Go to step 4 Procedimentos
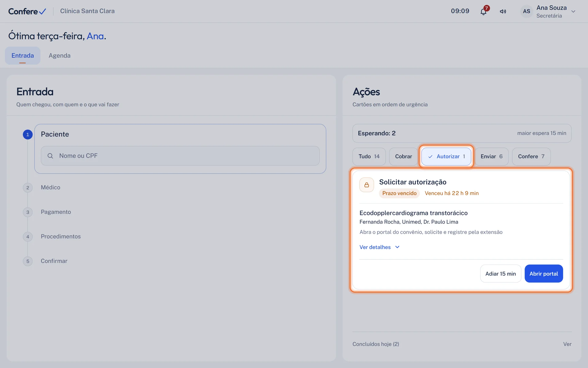The width and height of the screenshot is (588, 368). pyautogui.click(x=61, y=236)
